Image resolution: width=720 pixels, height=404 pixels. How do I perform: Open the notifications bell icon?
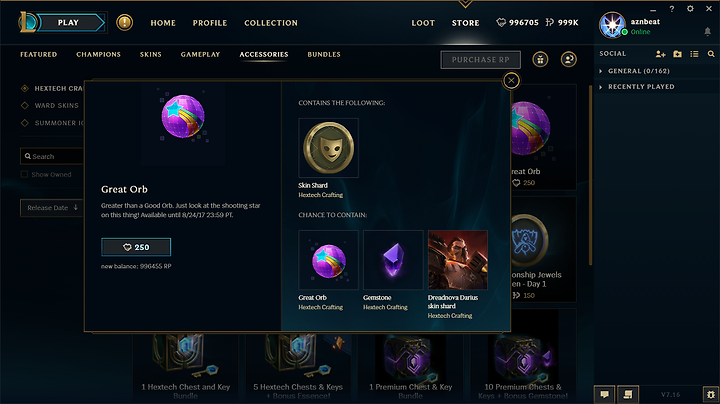[708, 31]
